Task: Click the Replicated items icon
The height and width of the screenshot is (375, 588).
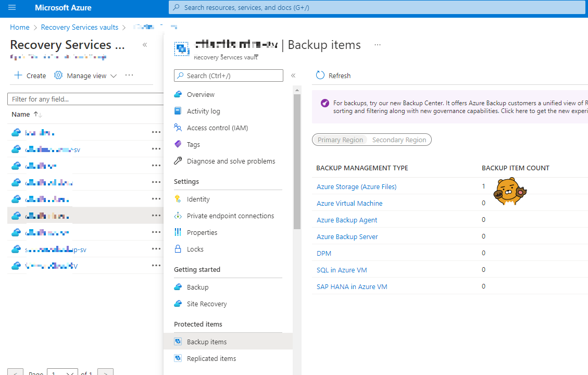Action: coord(178,358)
